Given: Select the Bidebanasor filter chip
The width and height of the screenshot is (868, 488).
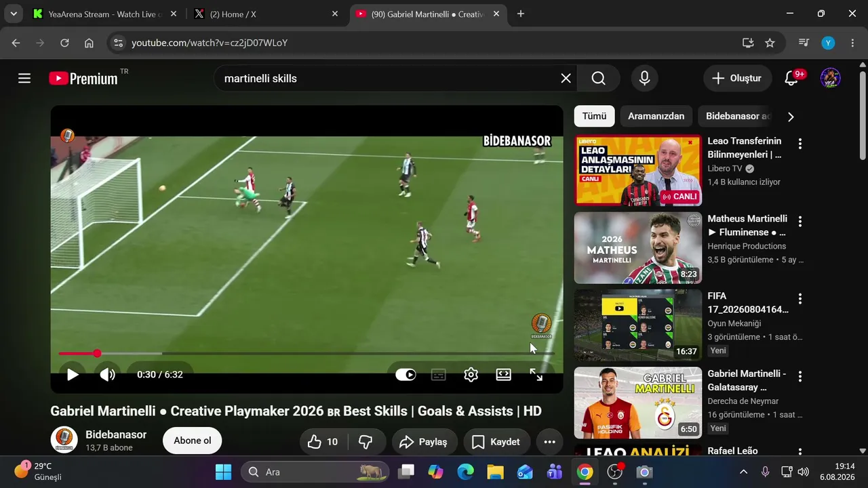Looking at the screenshot, I should [736, 116].
